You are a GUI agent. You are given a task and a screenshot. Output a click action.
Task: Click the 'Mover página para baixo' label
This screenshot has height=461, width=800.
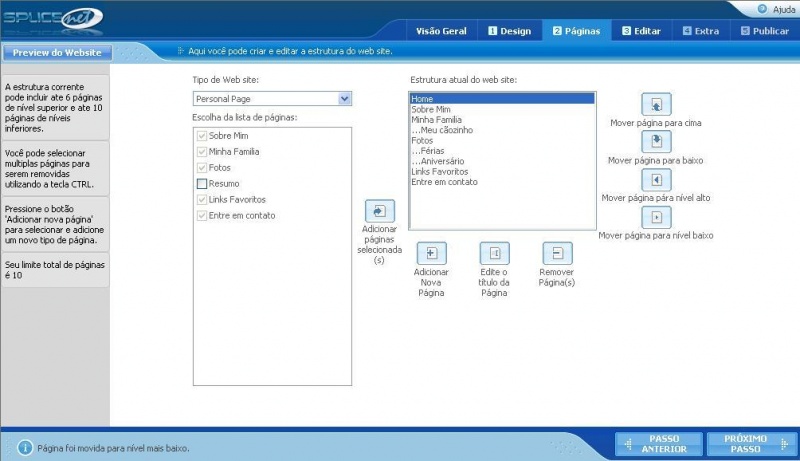656,161
